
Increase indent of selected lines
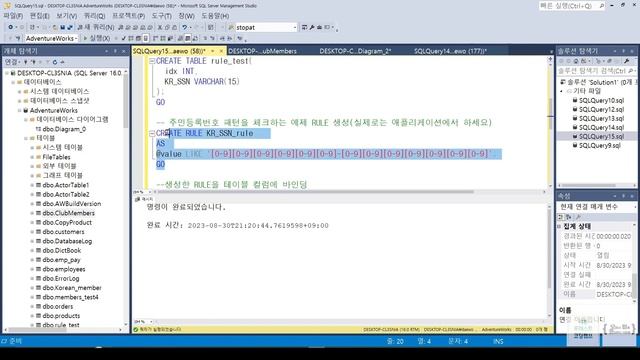pos(230,38)
